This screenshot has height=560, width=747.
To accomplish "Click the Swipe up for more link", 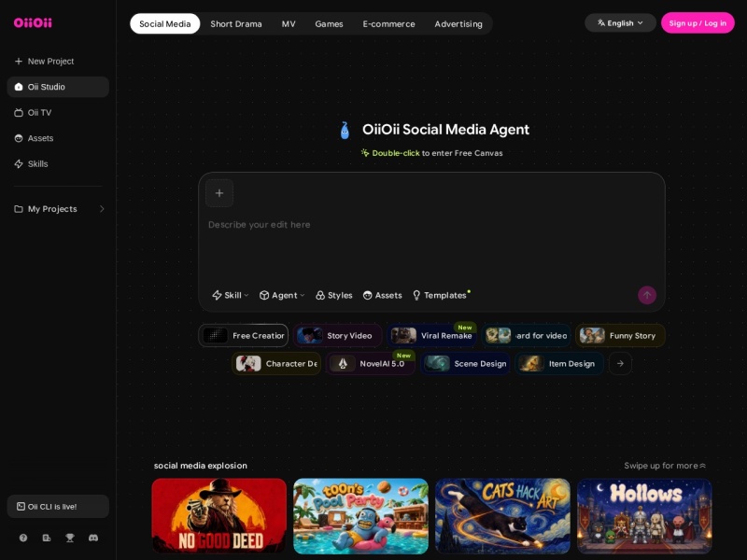I will click(665, 466).
